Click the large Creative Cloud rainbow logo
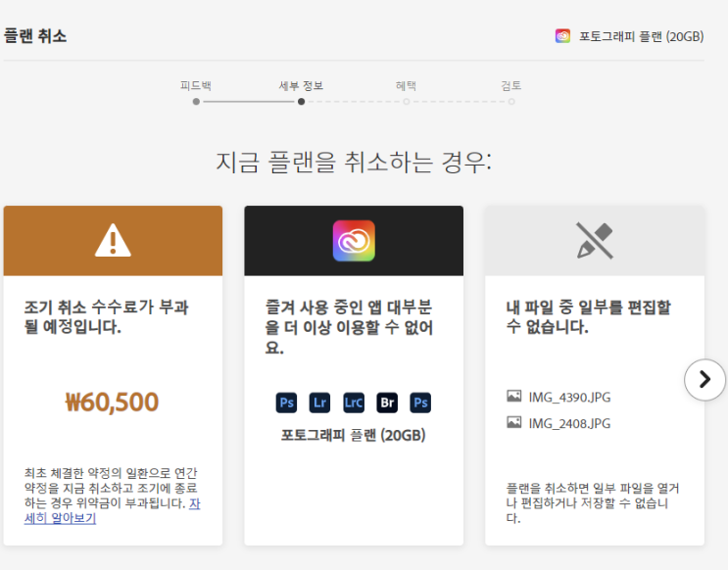 click(354, 241)
